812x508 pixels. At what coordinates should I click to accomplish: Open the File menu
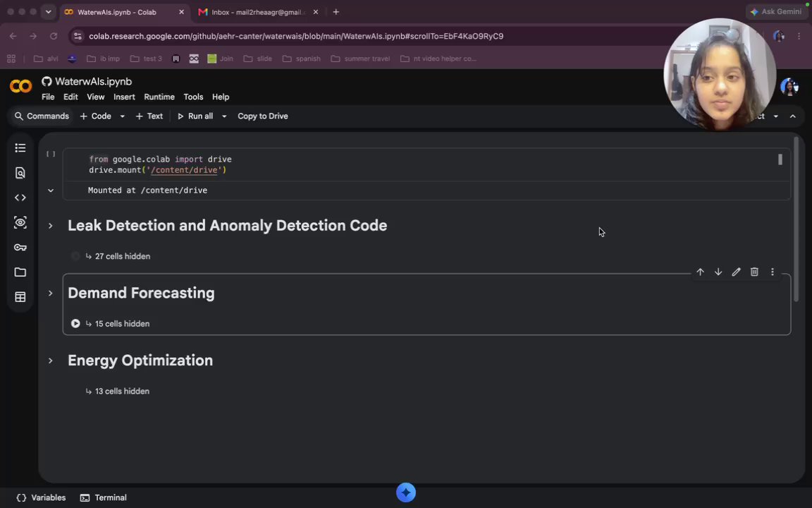[x=48, y=97]
